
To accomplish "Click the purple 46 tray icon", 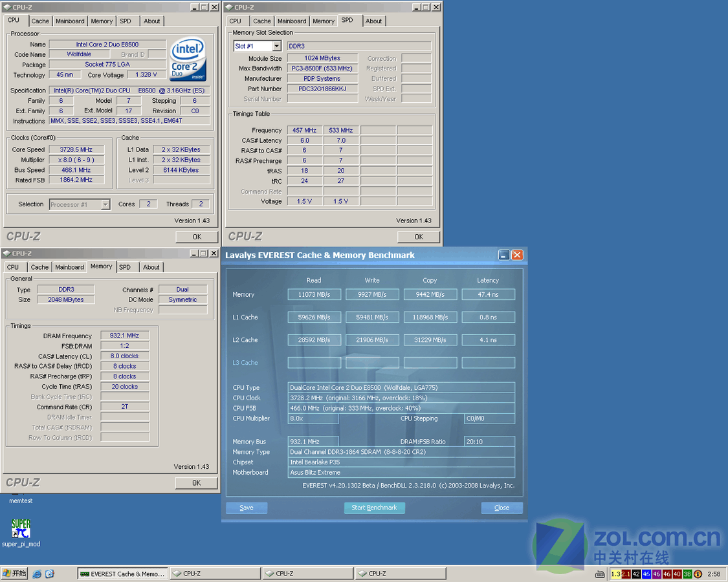I will 657,574.
